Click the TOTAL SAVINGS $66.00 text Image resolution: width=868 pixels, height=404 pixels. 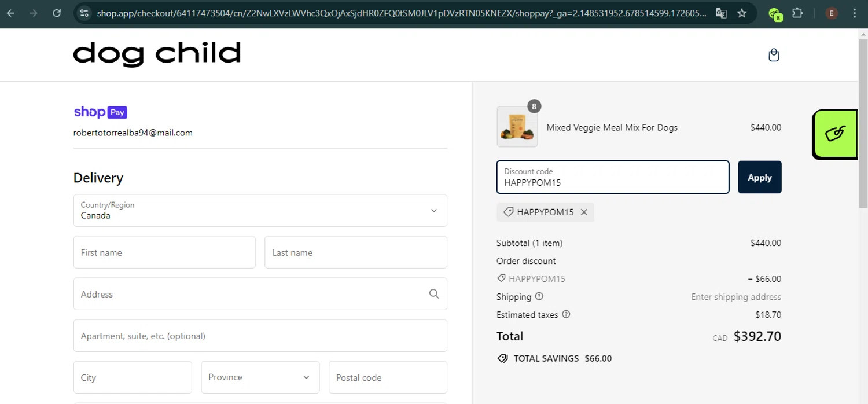(x=562, y=358)
